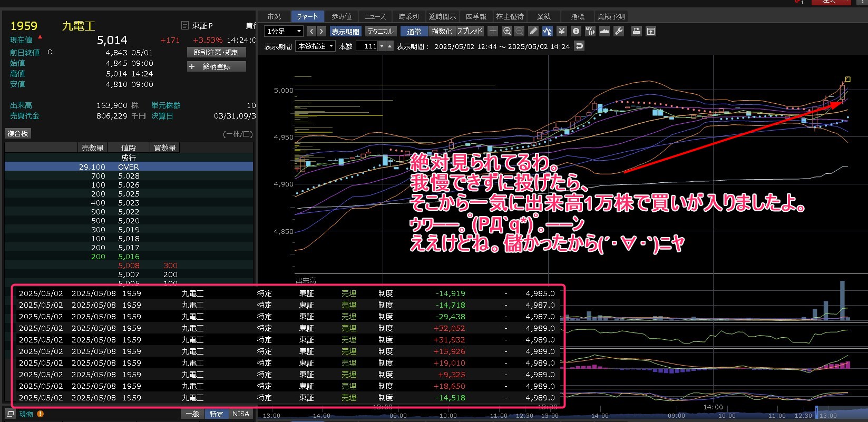Click price 5,028 in the order board
The width and height of the screenshot is (868, 422).
coord(129,176)
